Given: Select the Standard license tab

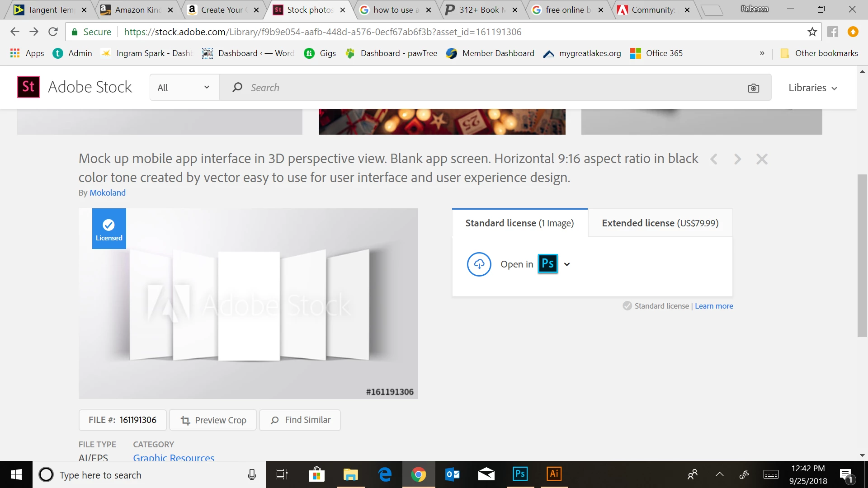Looking at the screenshot, I should pos(519,223).
